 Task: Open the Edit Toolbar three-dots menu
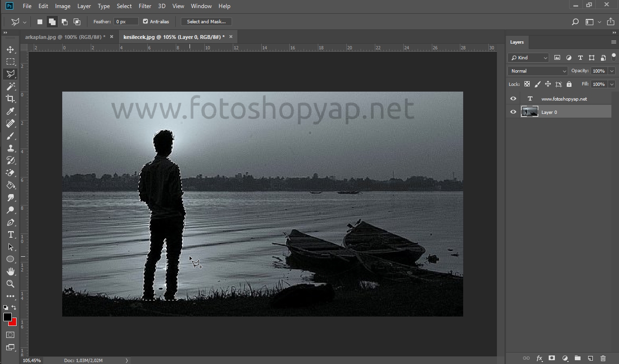(10, 296)
